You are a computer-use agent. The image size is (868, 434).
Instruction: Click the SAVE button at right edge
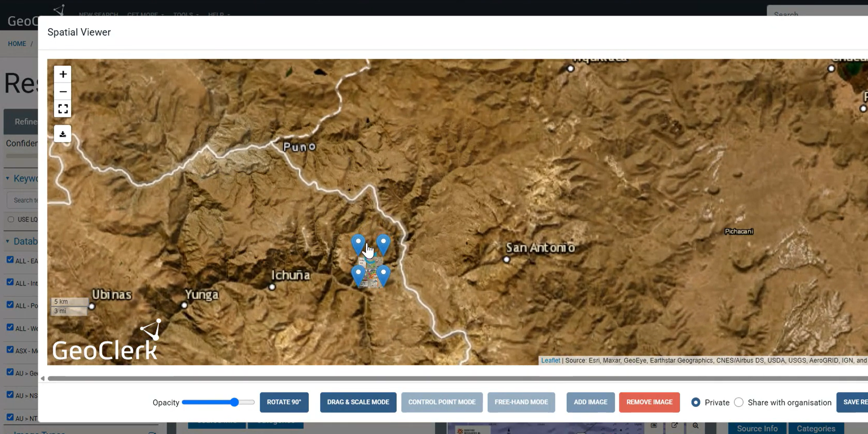(x=852, y=402)
